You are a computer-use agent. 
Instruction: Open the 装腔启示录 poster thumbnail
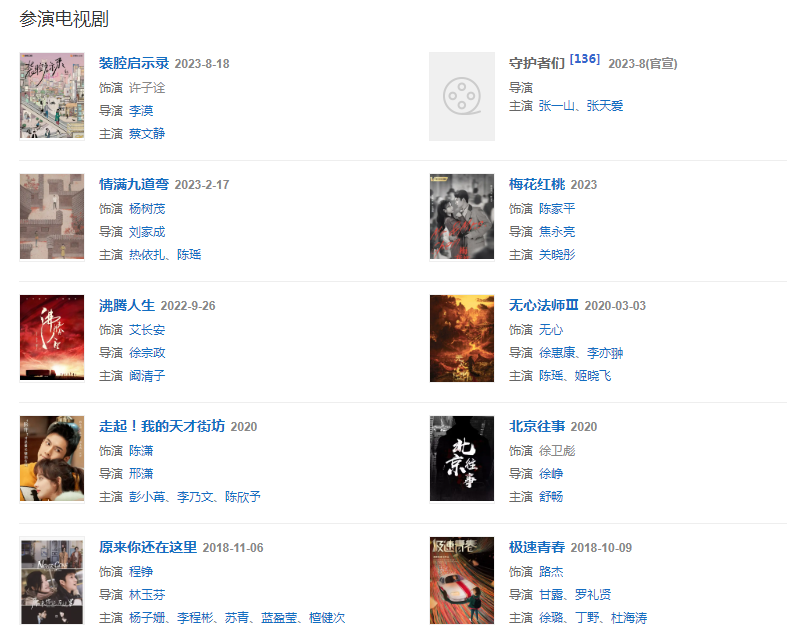(52, 96)
